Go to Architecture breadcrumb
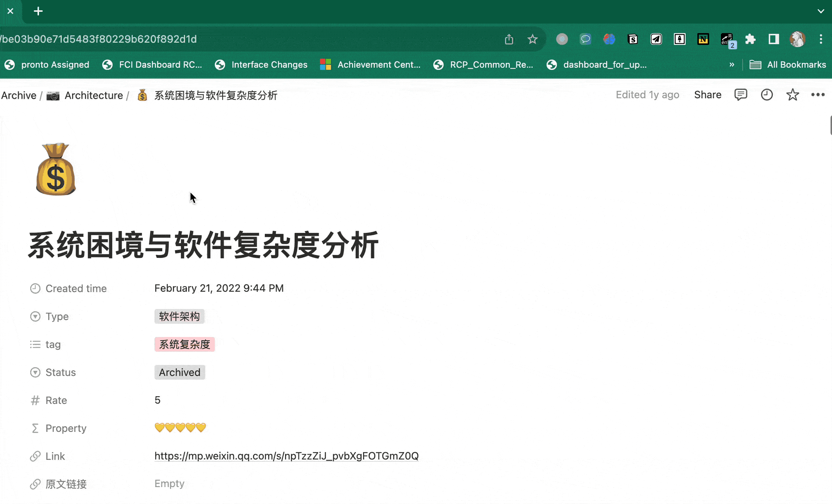The image size is (832, 504). 93,96
